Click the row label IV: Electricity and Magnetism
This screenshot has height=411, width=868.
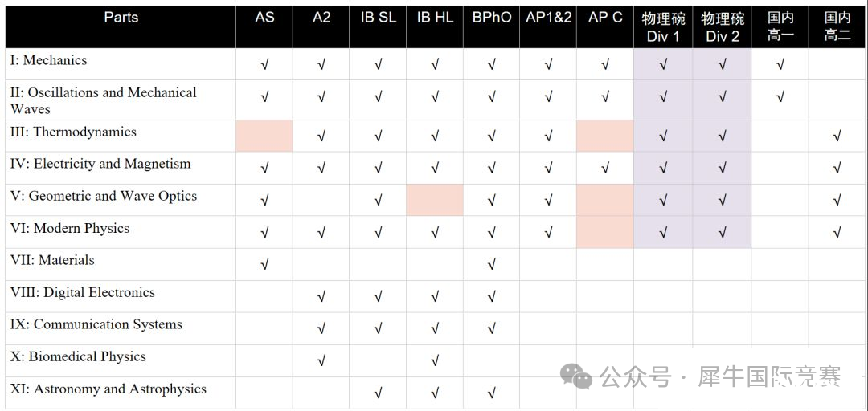(x=100, y=164)
